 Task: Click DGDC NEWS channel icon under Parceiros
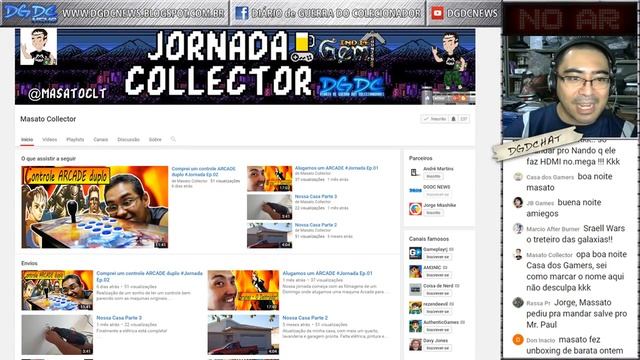coord(415,191)
